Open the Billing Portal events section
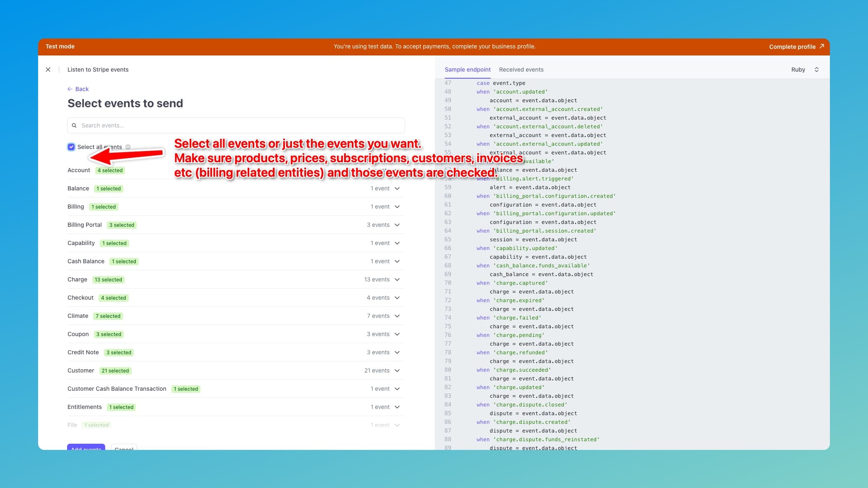 [x=397, y=225]
